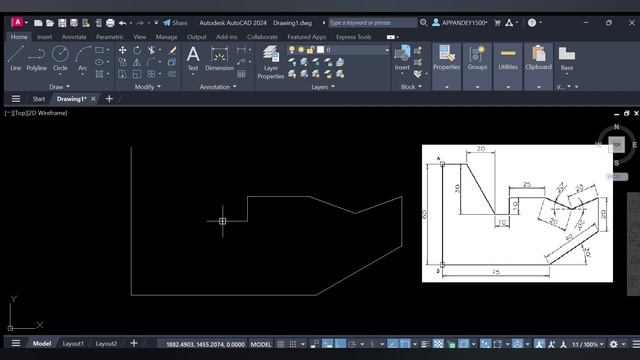
Task: Click the layer 0 white color swatch
Action: coord(320,50)
